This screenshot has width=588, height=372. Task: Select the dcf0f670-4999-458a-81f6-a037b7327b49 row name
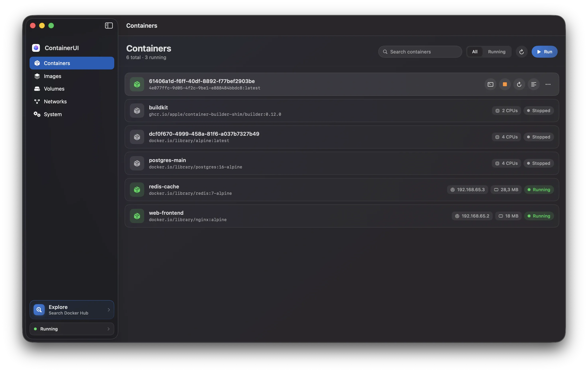204,134
